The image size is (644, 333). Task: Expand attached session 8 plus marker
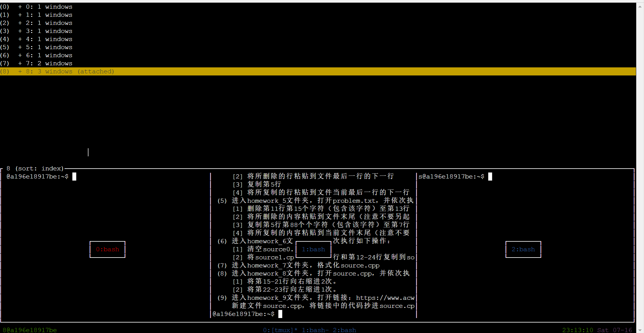pyautogui.click(x=20, y=71)
